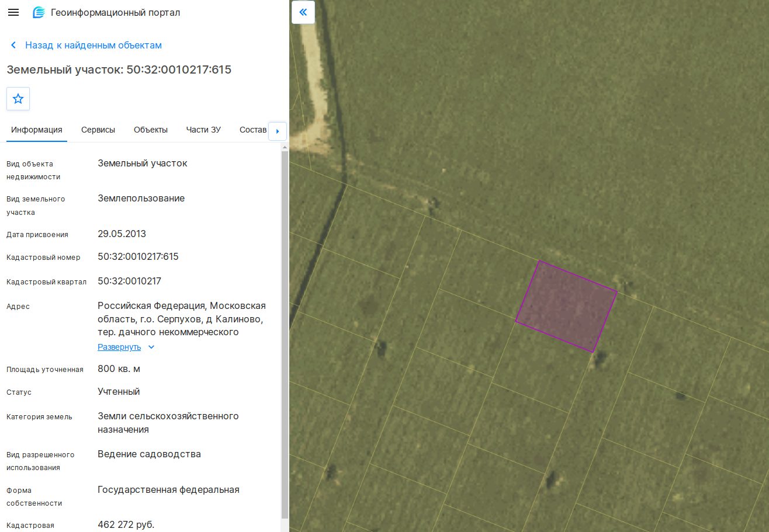
Task: Expand the full address with Развернуть
Action: pyautogui.click(x=119, y=347)
